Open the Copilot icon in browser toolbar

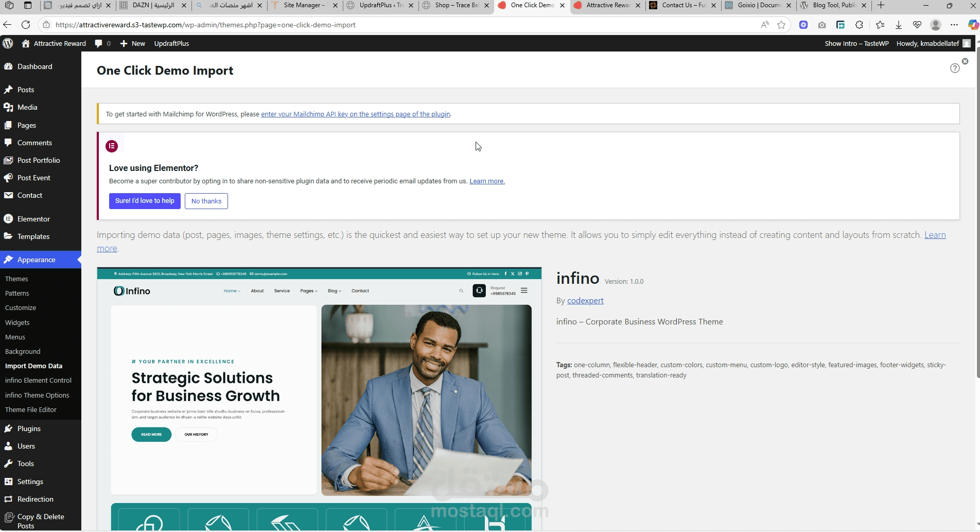tap(973, 25)
